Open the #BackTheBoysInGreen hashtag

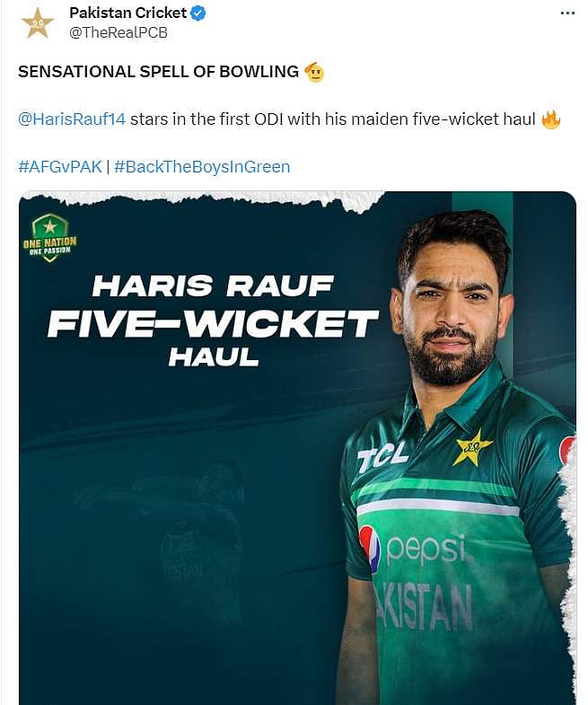(202, 167)
